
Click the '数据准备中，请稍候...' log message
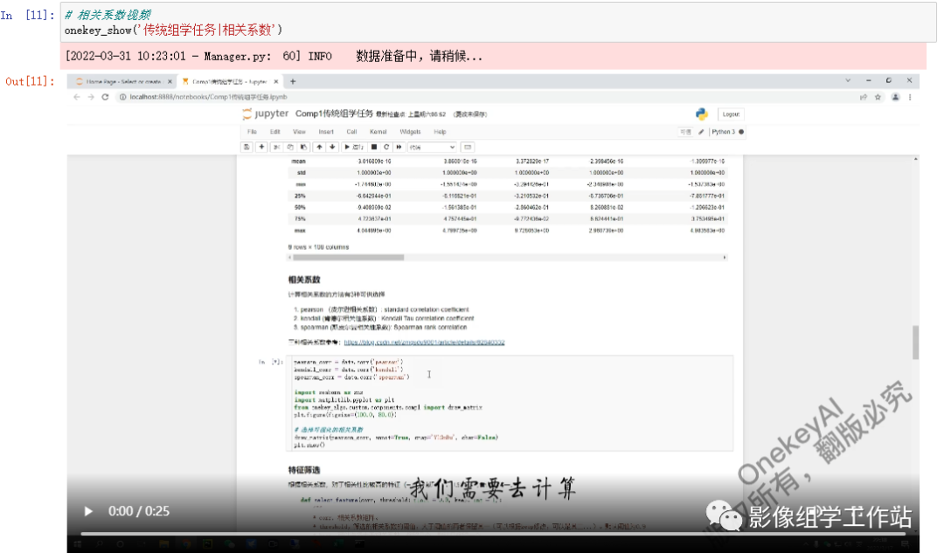coord(419,56)
